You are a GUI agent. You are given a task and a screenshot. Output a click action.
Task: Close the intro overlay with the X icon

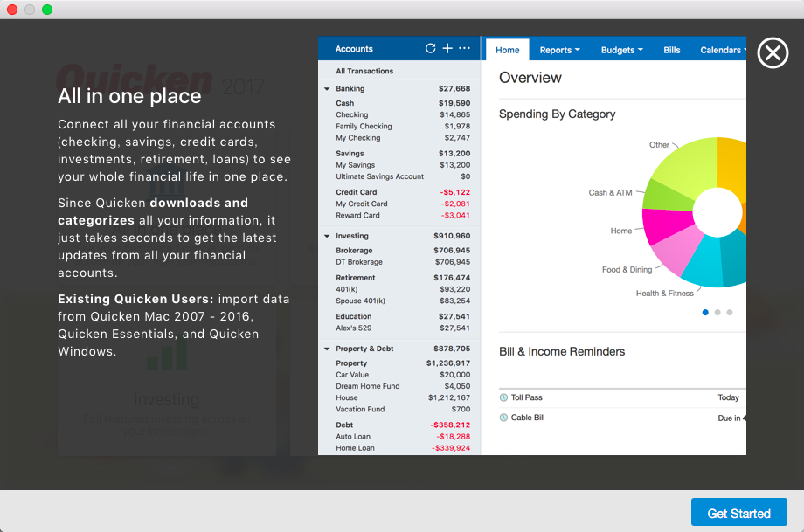coord(773,52)
